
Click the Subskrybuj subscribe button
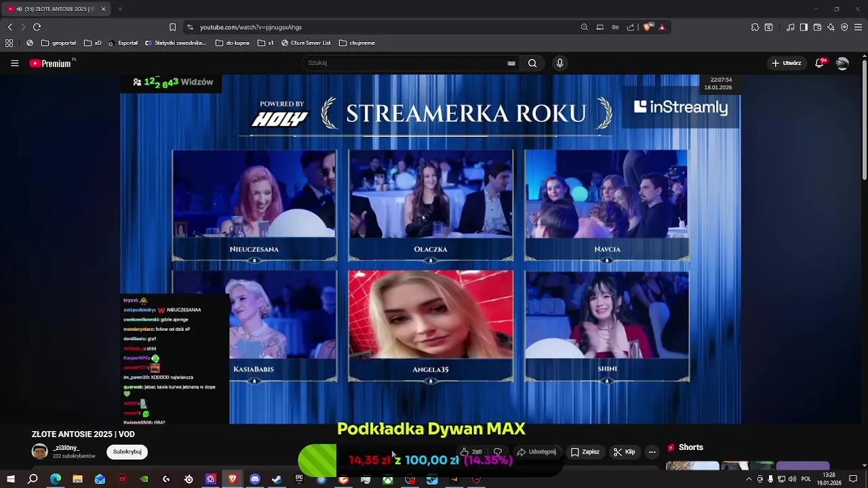pos(127,451)
